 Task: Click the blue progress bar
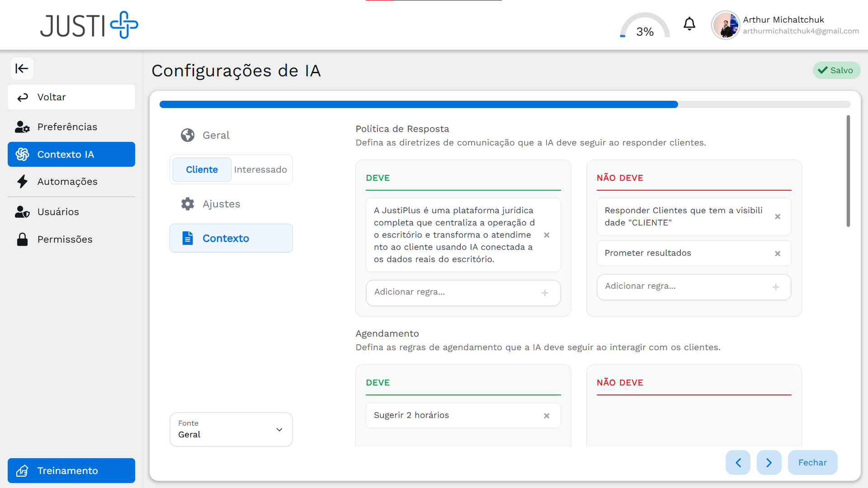(x=418, y=104)
